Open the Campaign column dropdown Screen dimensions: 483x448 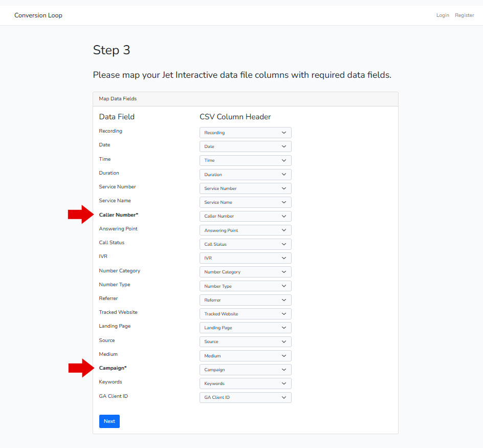click(245, 370)
